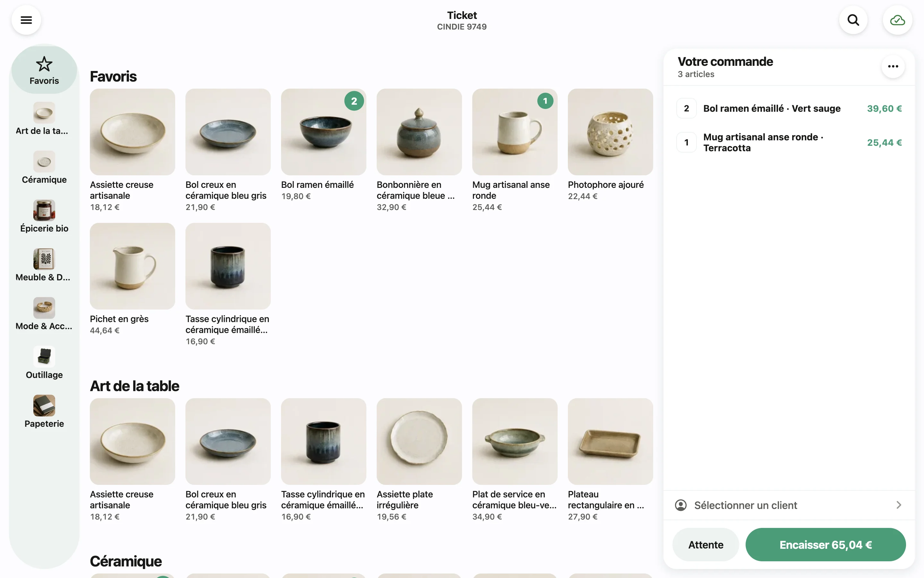
Task: Open the Papeterie category
Action: (44, 412)
